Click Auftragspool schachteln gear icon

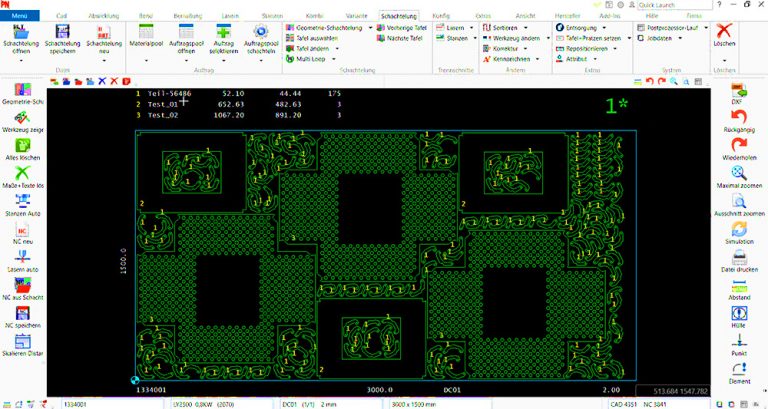click(261, 39)
